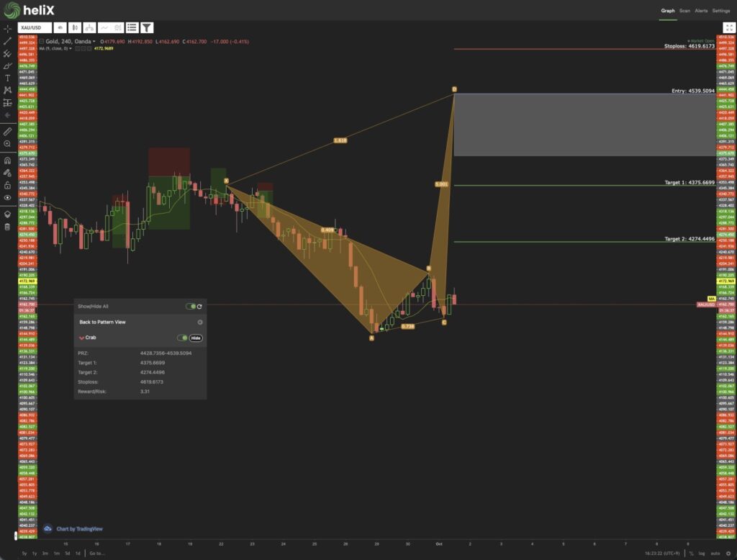Switch to the Scan tab
The height and width of the screenshot is (560, 737).
click(685, 10)
